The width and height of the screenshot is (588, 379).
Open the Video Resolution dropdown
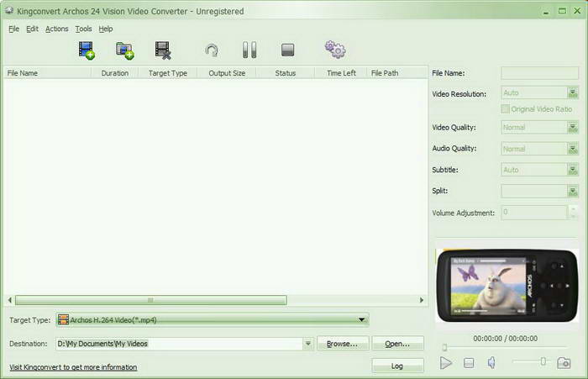coord(572,94)
